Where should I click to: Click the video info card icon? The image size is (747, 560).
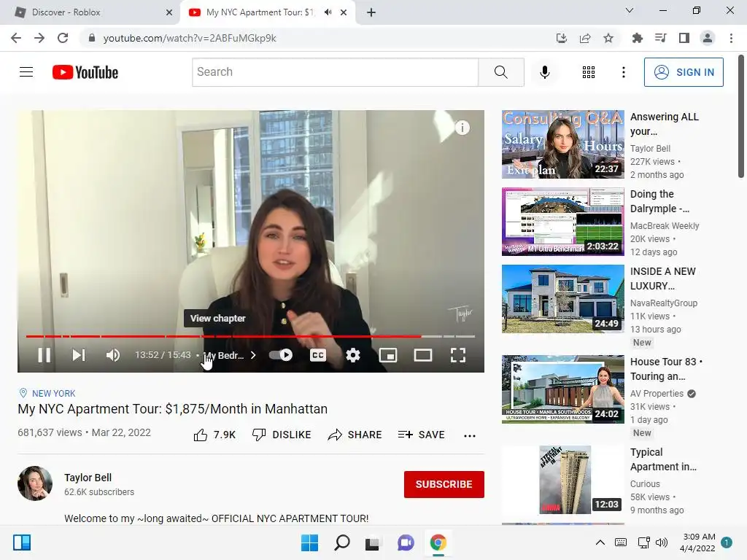pos(462,128)
